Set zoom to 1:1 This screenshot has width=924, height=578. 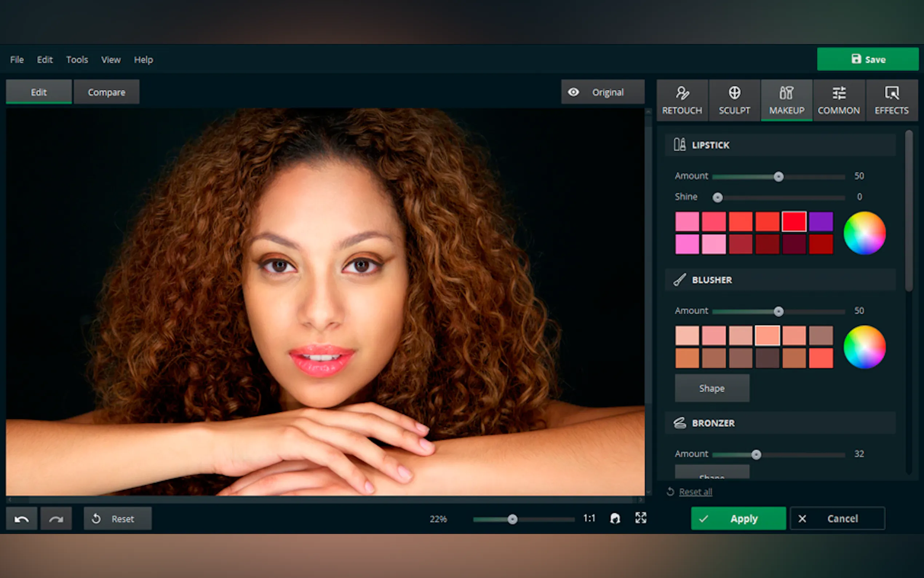click(589, 518)
